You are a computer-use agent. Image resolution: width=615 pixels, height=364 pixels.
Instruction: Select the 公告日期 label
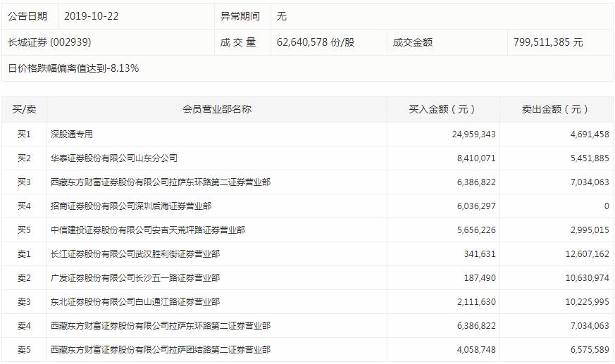pyautogui.click(x=27, y=16)
